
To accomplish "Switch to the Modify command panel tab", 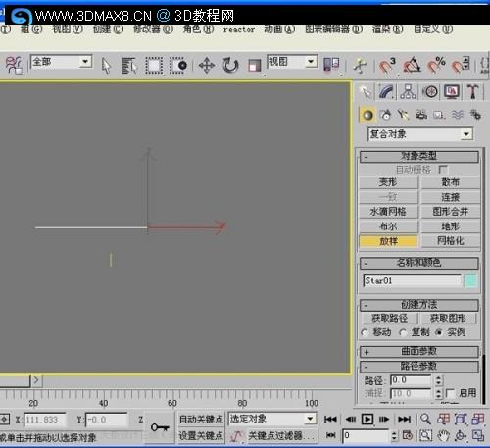I will (x=387, y=92).
